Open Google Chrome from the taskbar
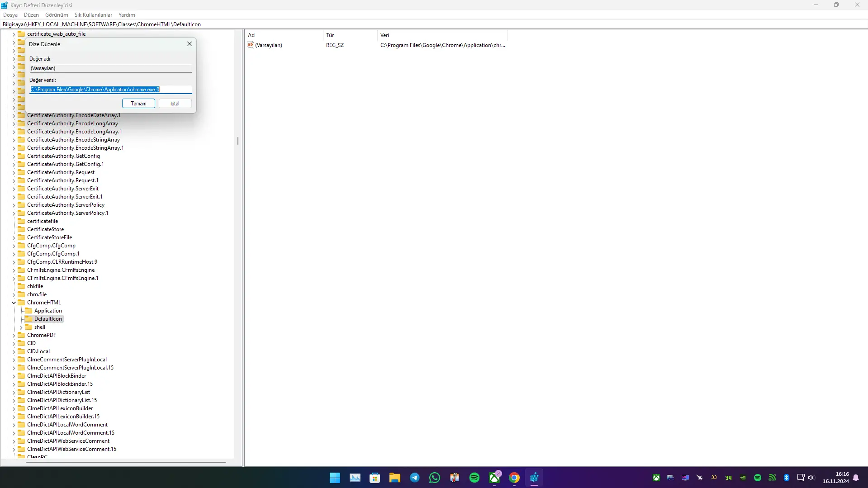 [x=514, y=478]
